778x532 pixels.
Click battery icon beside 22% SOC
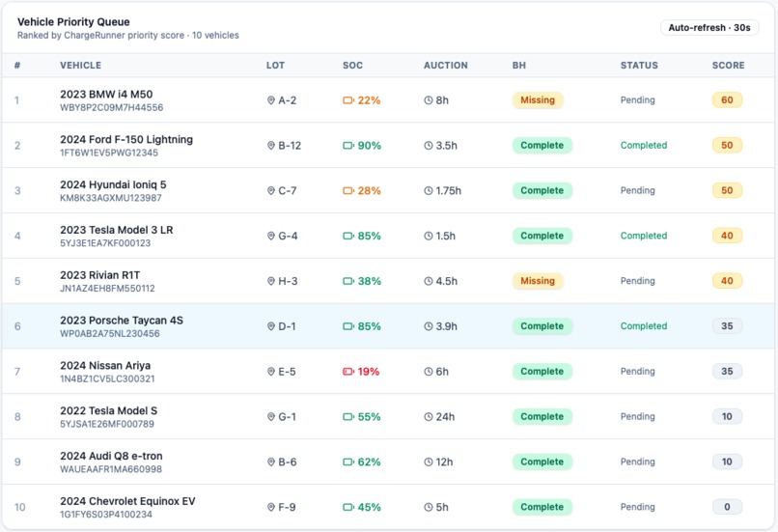tap(348, 100)
